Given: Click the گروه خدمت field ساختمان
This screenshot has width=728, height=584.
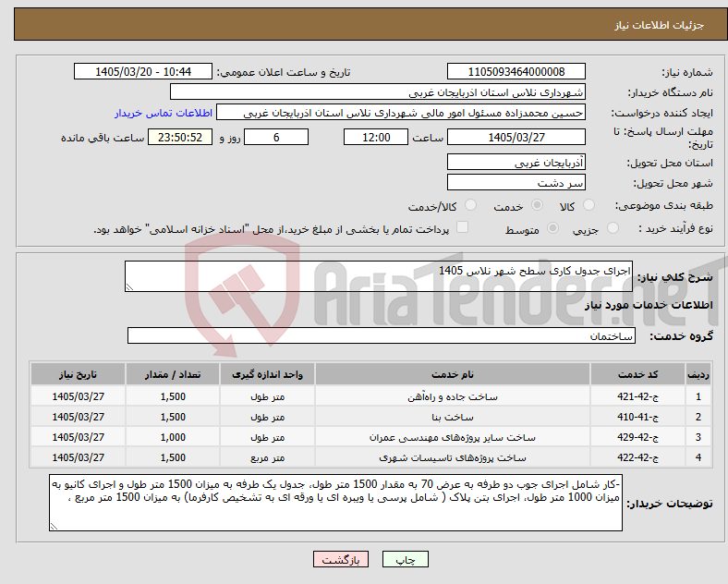Looking at the screenshot, I should [x=382, y=335].
